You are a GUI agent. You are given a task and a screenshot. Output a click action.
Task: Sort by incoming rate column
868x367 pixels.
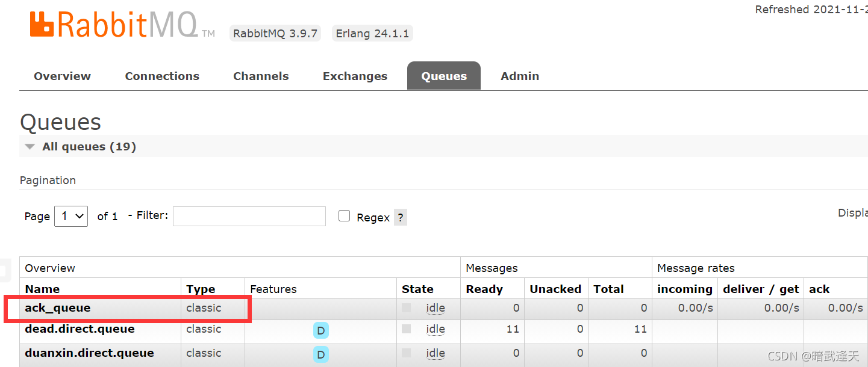685,289
